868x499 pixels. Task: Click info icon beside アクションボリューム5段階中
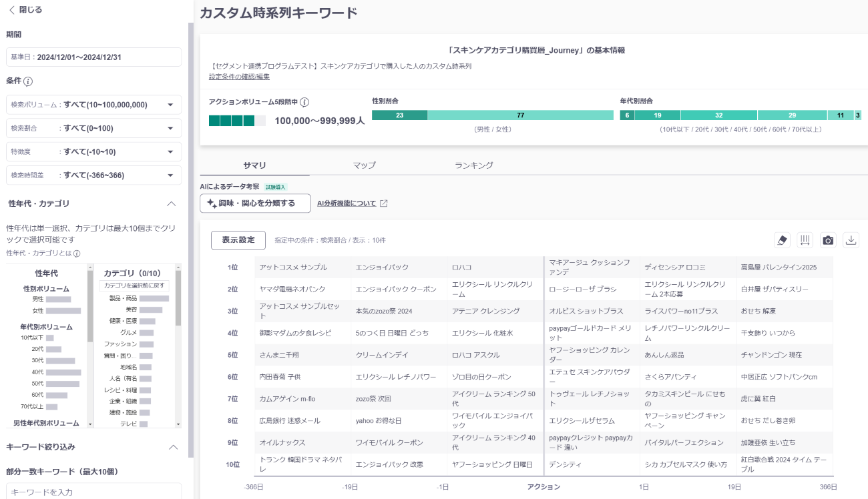click(304, 102)
